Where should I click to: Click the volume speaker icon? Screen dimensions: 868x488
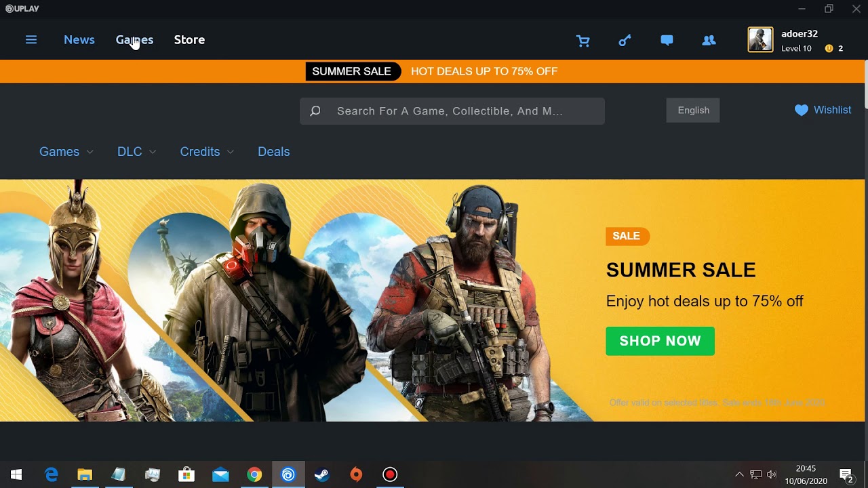[772, 474]
